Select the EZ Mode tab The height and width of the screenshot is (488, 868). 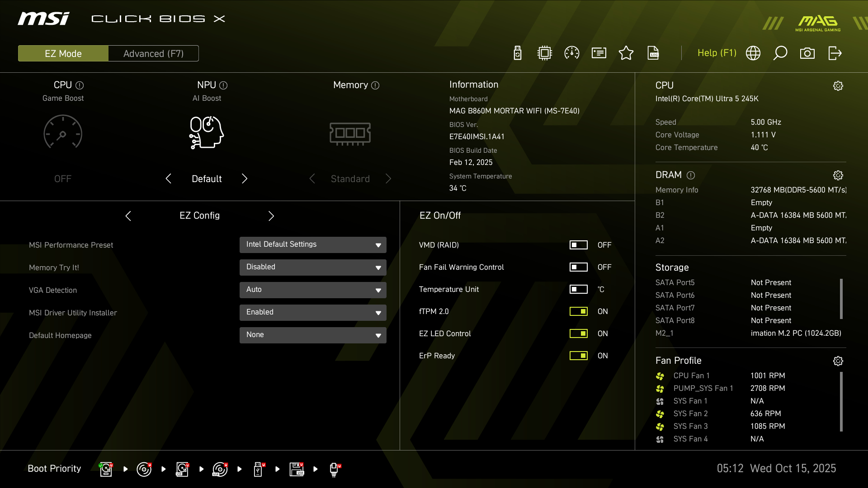63,53
